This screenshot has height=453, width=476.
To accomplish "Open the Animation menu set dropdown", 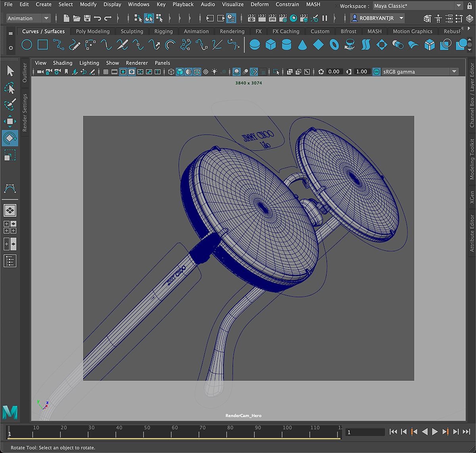I will [46, 18].
